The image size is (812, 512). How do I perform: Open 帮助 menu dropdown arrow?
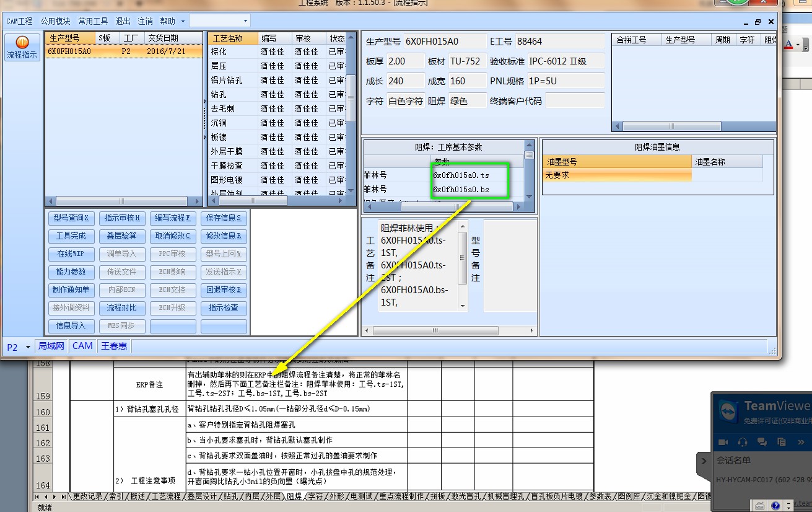pos(183,22)
